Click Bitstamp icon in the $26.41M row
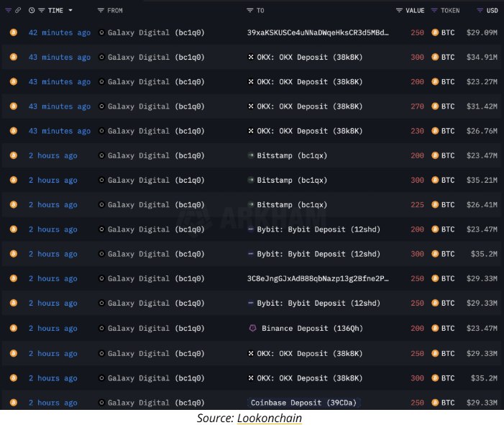This screenshot has height=425, width=504. click(251, 204)
